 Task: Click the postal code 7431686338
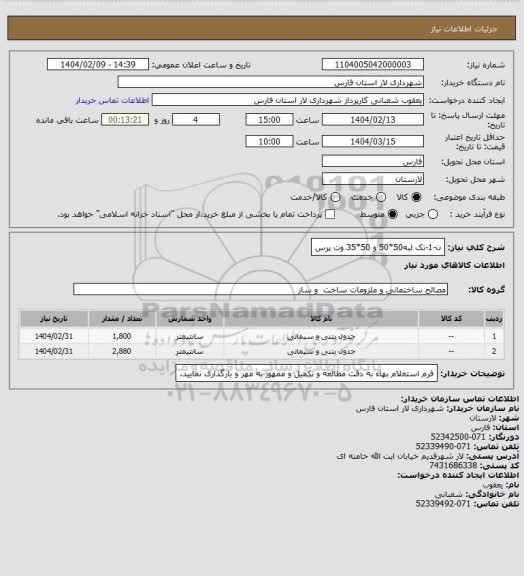coord(453,465)
